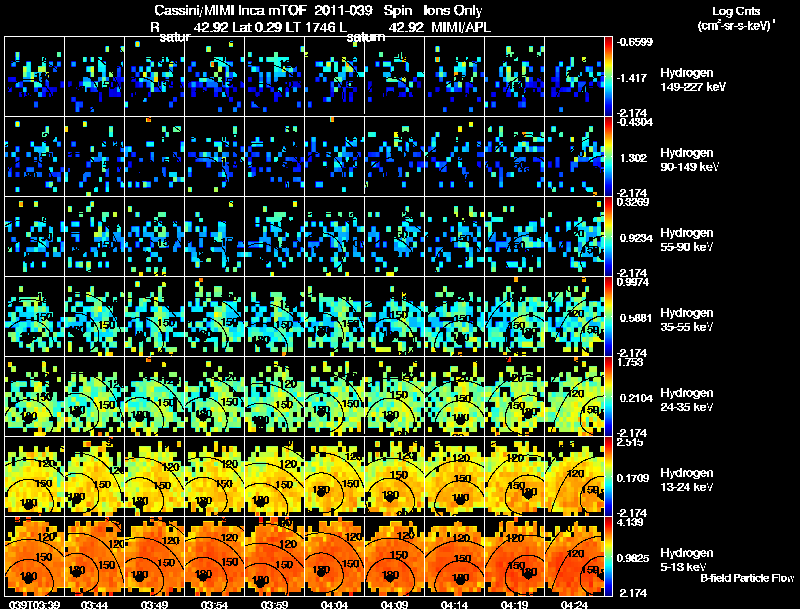Select the 'Hydrogen 35-55 keV' row label
The width and height of the screenshot is (800, 609).
click(687, 320)
